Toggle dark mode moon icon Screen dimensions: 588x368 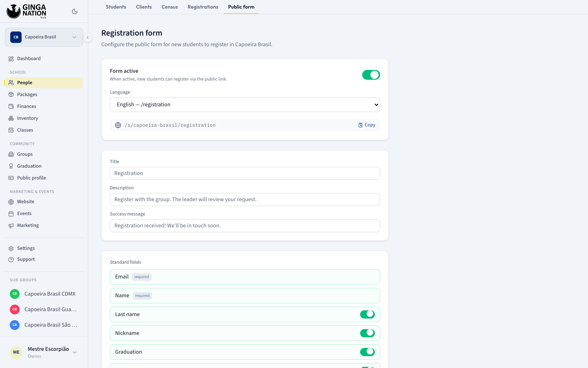(75, 11)
